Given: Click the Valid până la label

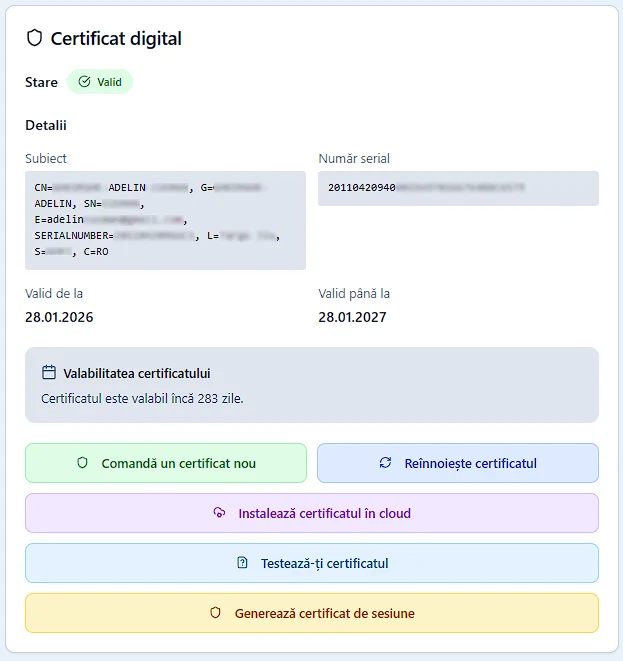Looking at the screenshot, I should point(354,293).
